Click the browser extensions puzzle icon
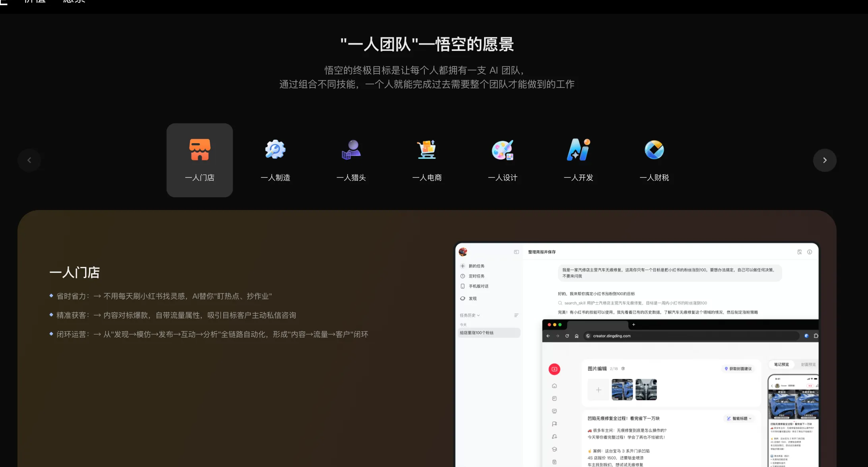This screenshot has width=868, height=467. click(816, 336)
